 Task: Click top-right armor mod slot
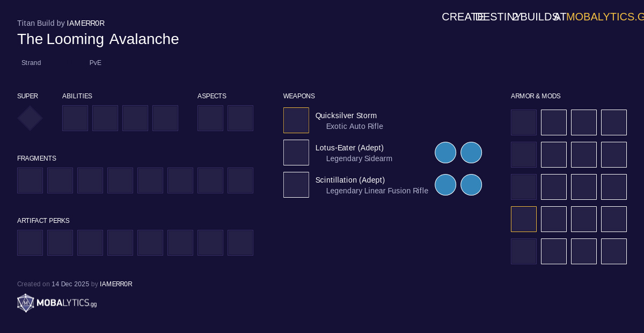(614, 122)
